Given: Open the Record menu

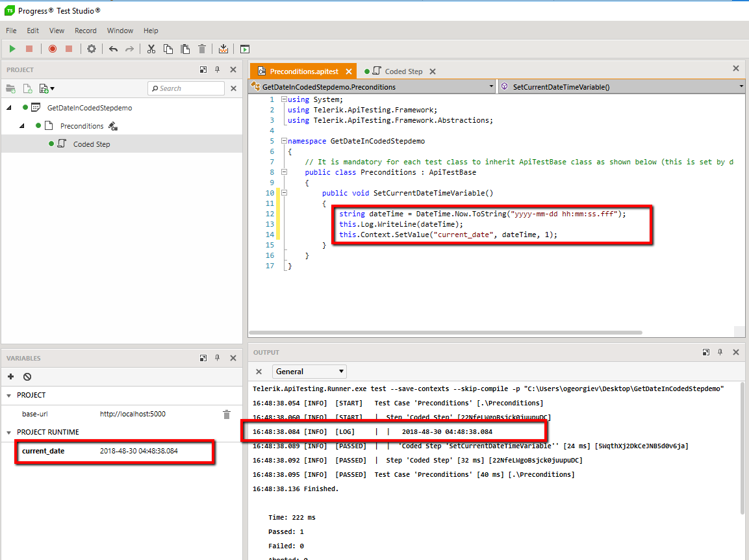Looking at the screenshot, I should (x=85, y=31).
